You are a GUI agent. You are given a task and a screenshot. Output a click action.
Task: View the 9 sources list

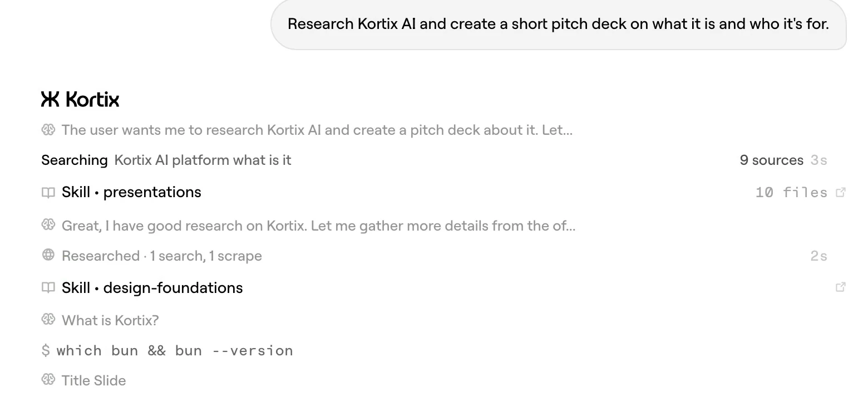[x=771, y=160]
